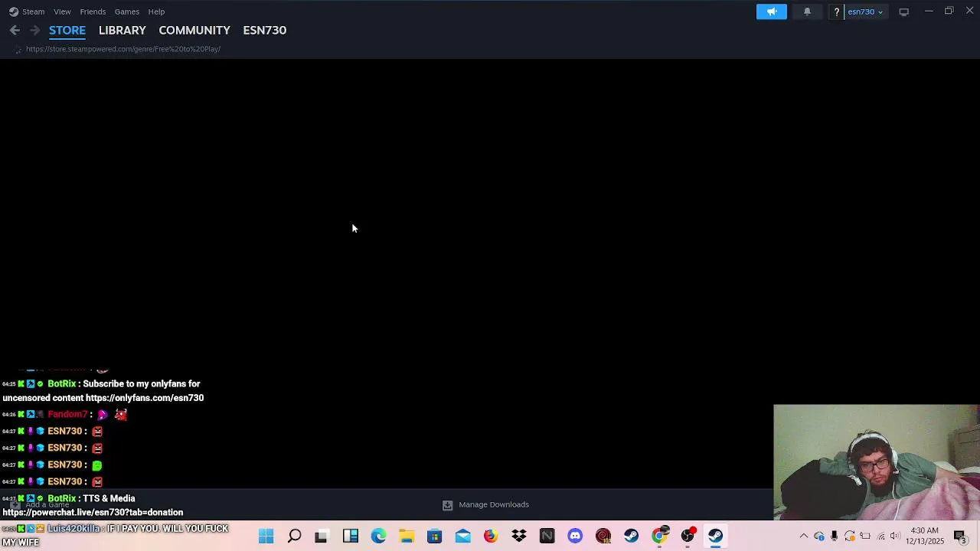Open the Windows Start menu
Viewport: 980px width, 551px height.
266,536
